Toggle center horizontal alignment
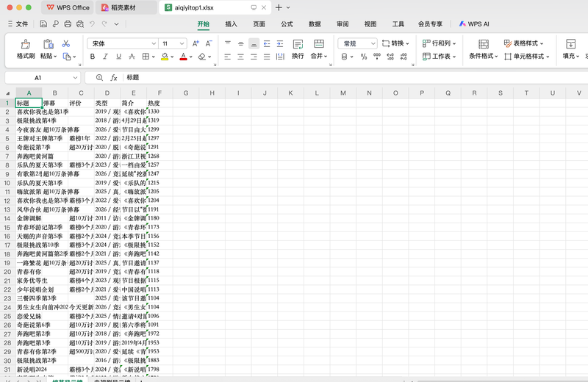Screen dimensions: 588x382 click(x=241, y=57)
